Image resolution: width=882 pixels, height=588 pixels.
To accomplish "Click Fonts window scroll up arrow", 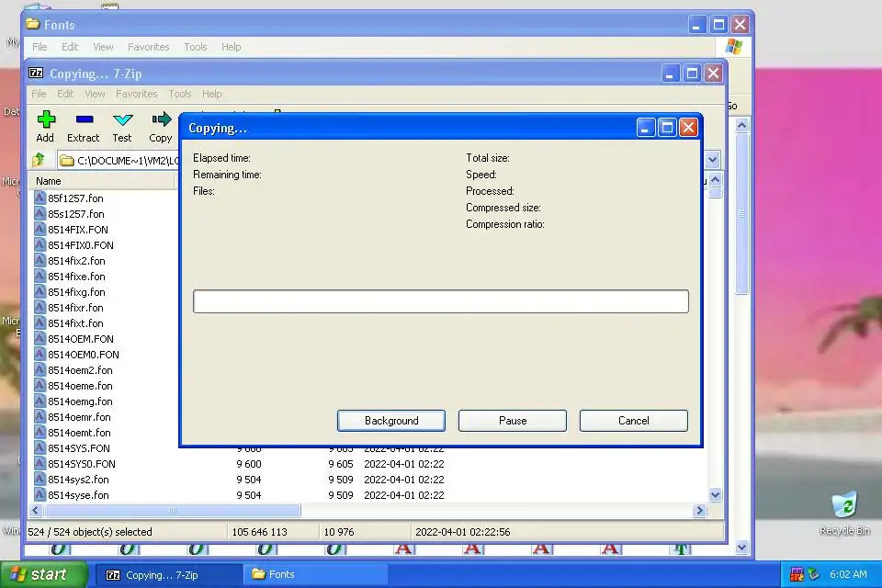I will (742, 126).
